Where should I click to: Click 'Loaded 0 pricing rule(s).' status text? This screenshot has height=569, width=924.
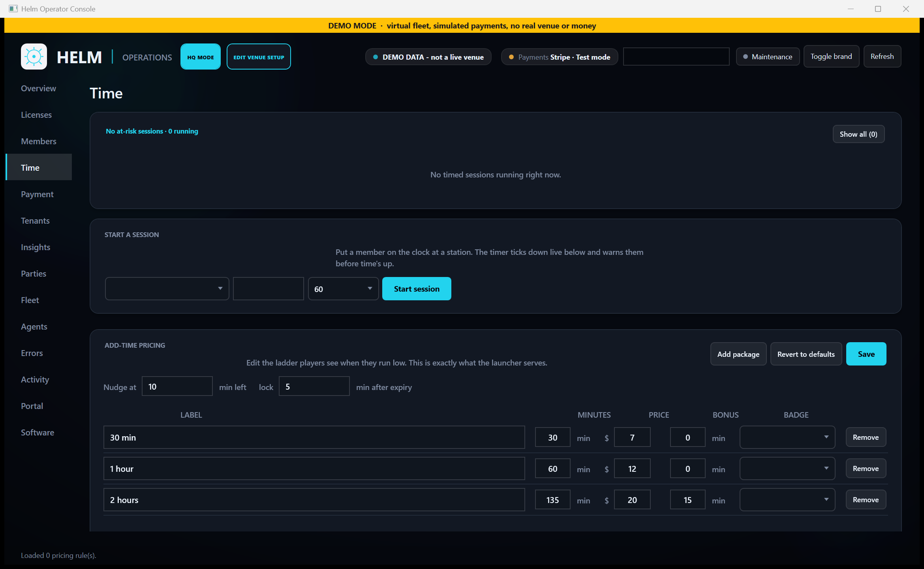pos(58,555)
